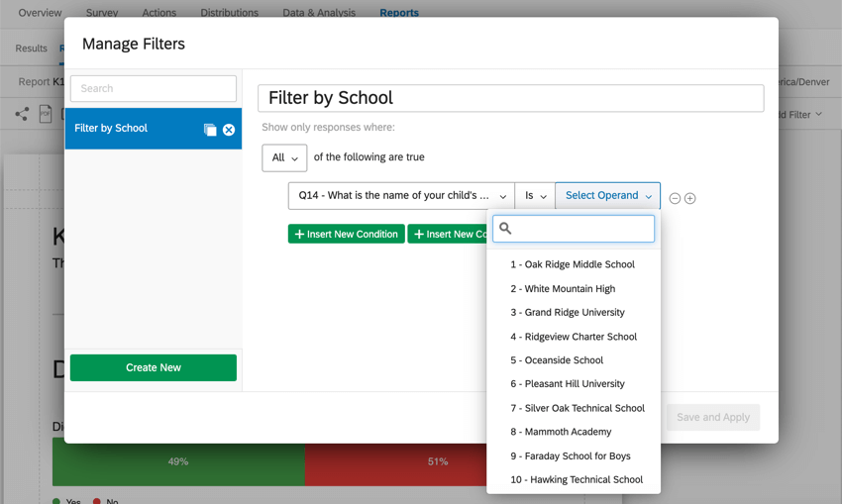Choose Oak Ridge Middle School option

coord(573,264)
